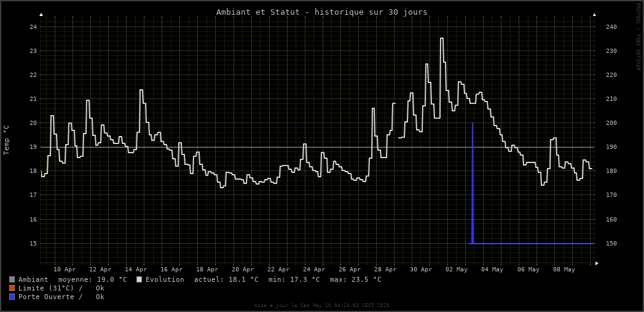This screenshot has width=644, height=312.
Task: Click the '06 May' date label
Action: coord(528,270)
